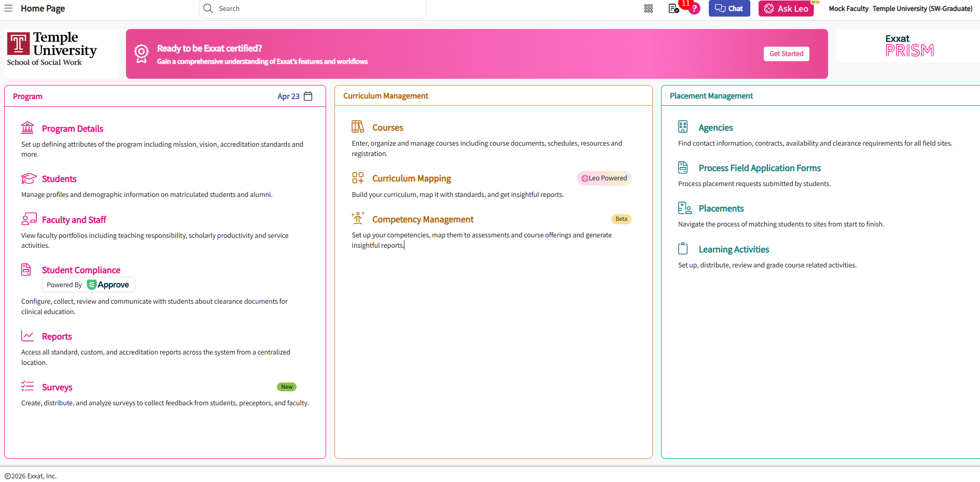Click the search magnifier icon
This screenshot has width=980, height=482.
click(208, 8)
